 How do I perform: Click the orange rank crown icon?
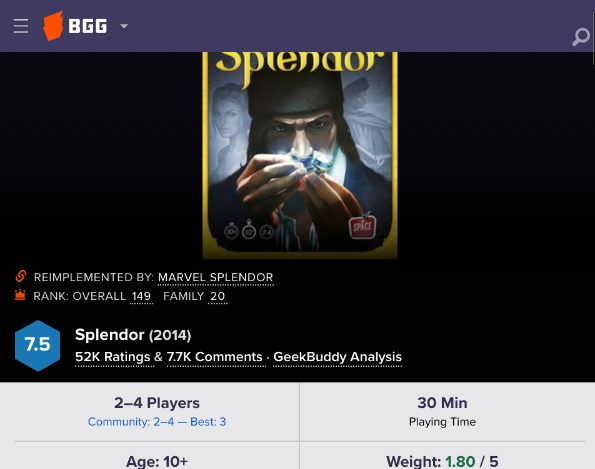[x=20, y=295]
